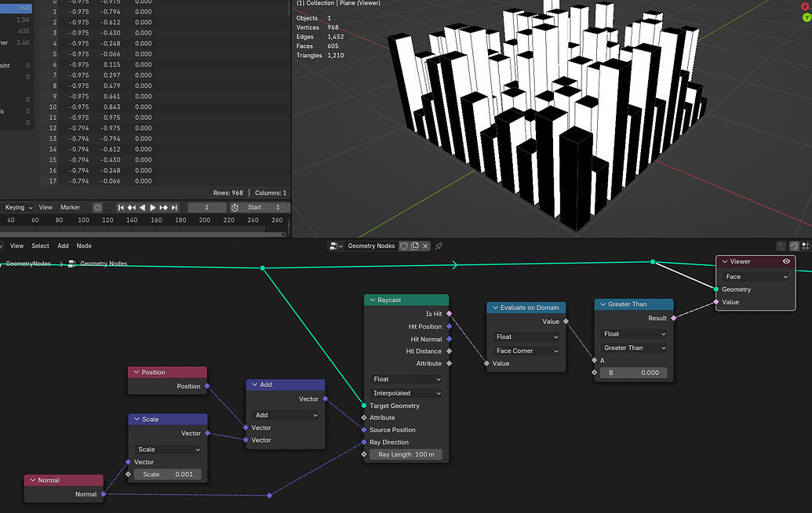Toggle fake user shield for Geometry Nodes
Image resolution: width=812 pixels, height=513 pixels.
[x=403, y=246]
